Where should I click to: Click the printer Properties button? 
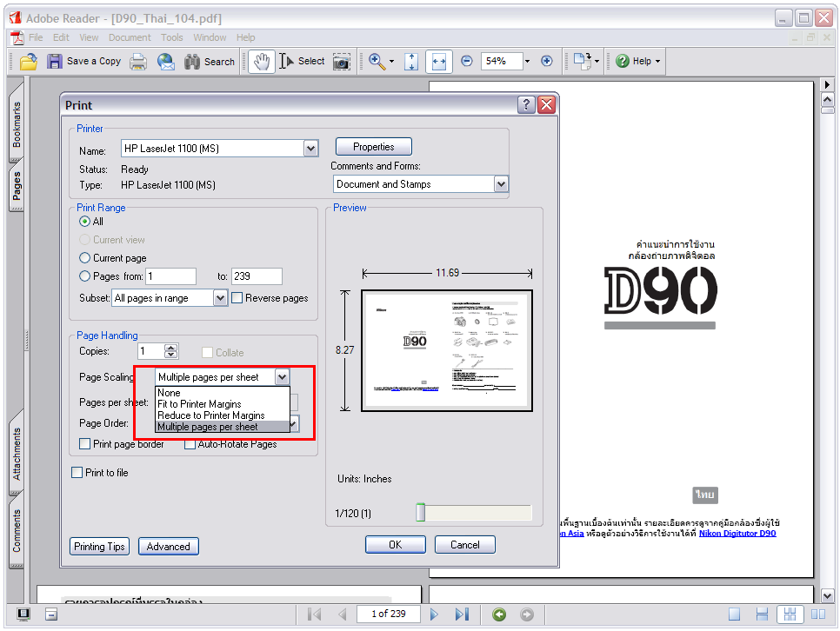coord(373,147)
